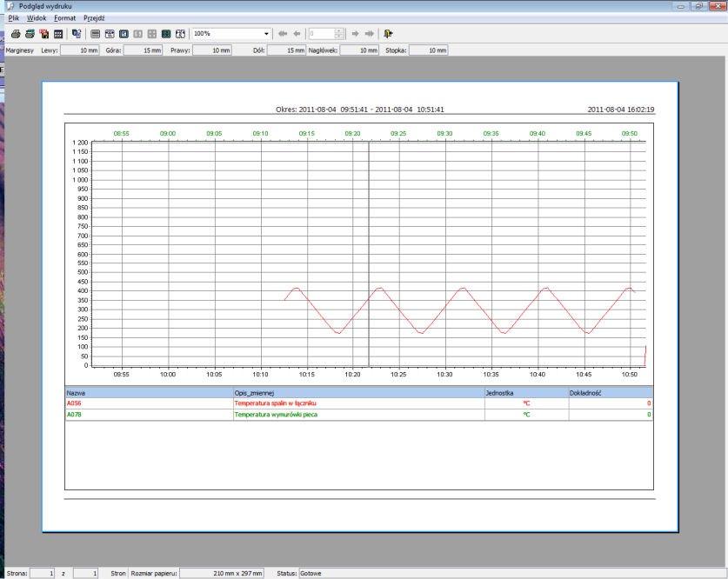Click the page number stepper arrows
728x579 pixels.
339,34
